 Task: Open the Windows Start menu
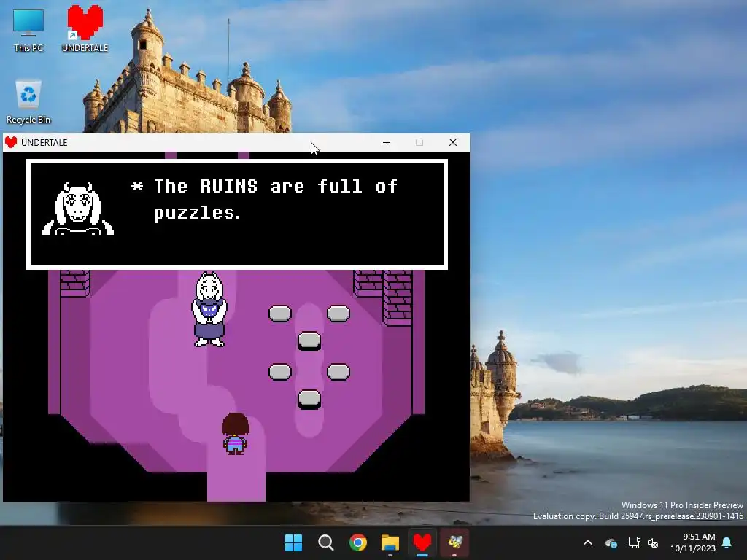293,542
